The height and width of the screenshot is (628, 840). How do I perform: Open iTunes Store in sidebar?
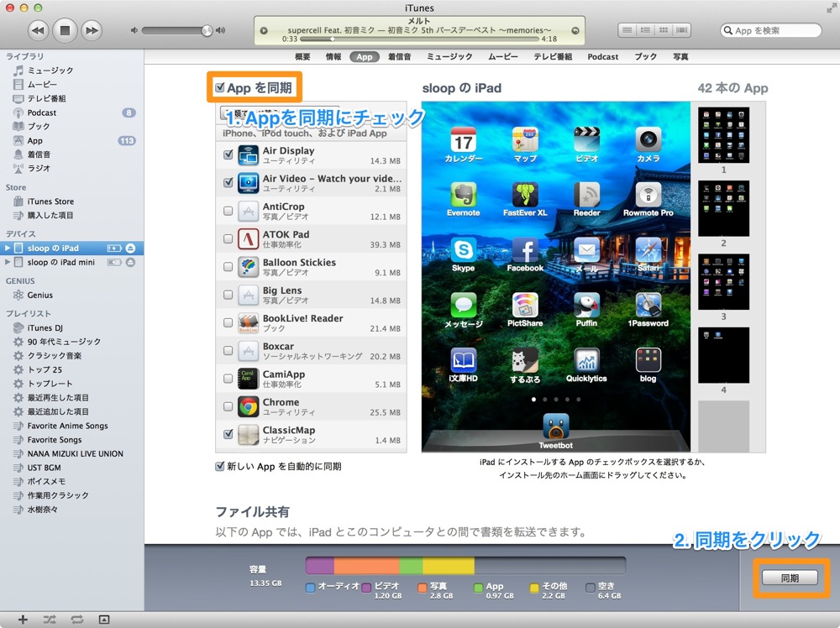tap(50, 201)
